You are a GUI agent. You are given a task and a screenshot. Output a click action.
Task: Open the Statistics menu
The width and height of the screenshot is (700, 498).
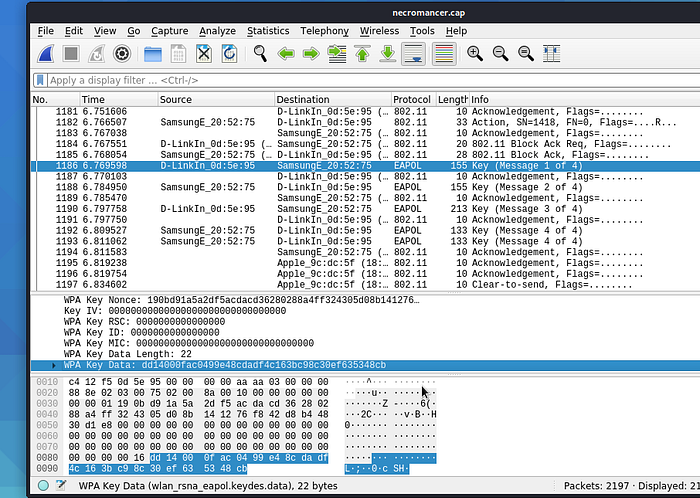coord(268,31)
